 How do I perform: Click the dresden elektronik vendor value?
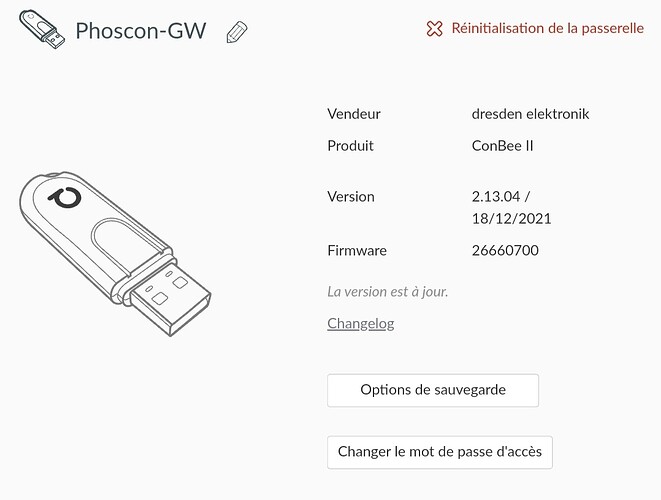point(530,114)
